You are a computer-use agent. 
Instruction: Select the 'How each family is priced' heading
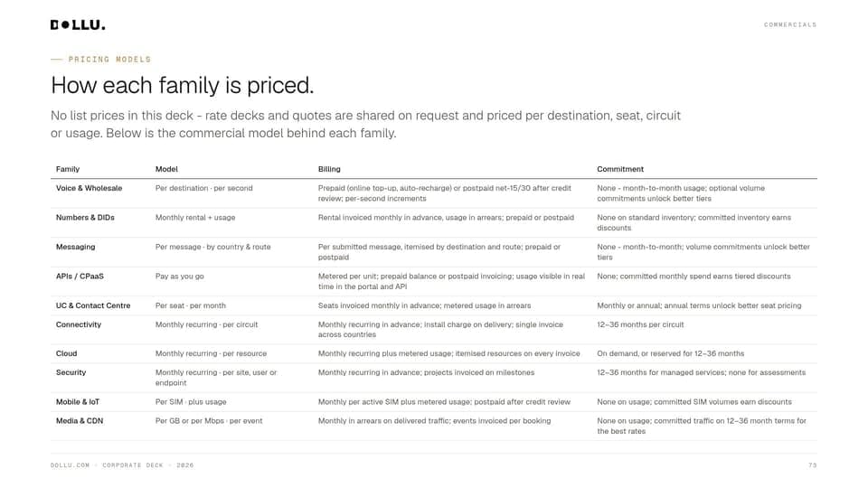[182, 85]
